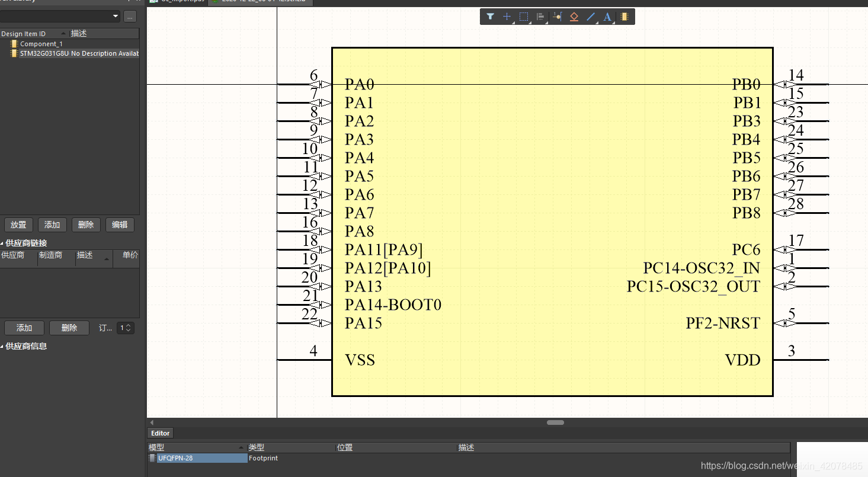
Task: Click the horizontal scrollbar thumb below canvas
Action: click(x=555, y=422)
